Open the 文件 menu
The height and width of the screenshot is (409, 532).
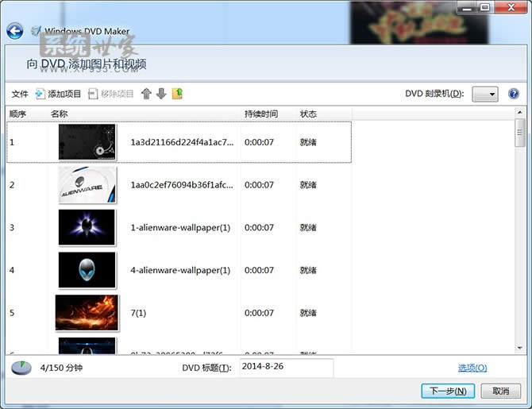pyautogui.click(x=20, y=94)
